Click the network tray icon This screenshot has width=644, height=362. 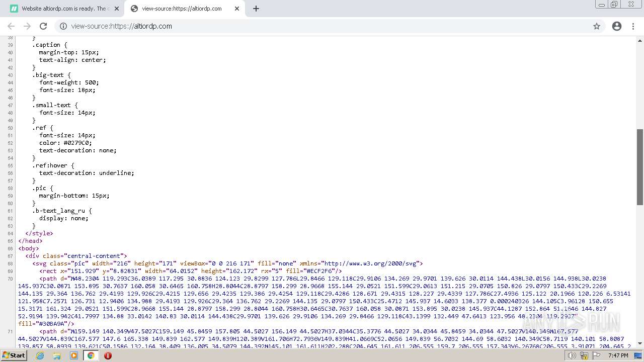(584, 355)
